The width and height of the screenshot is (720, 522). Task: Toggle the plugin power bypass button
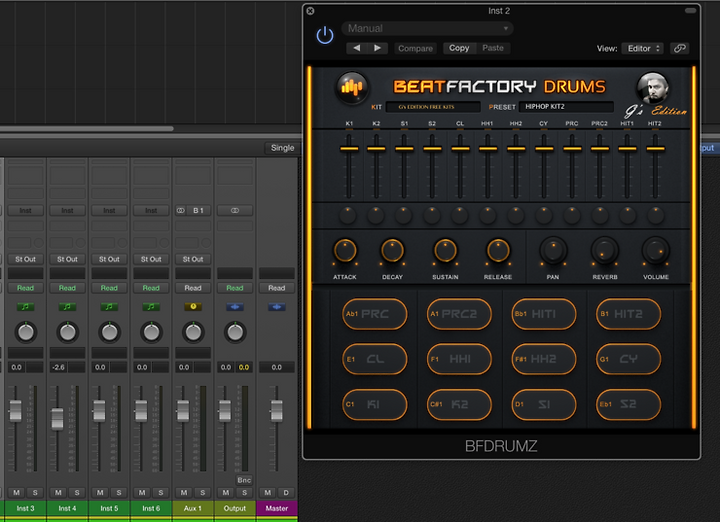pos(325,35)
